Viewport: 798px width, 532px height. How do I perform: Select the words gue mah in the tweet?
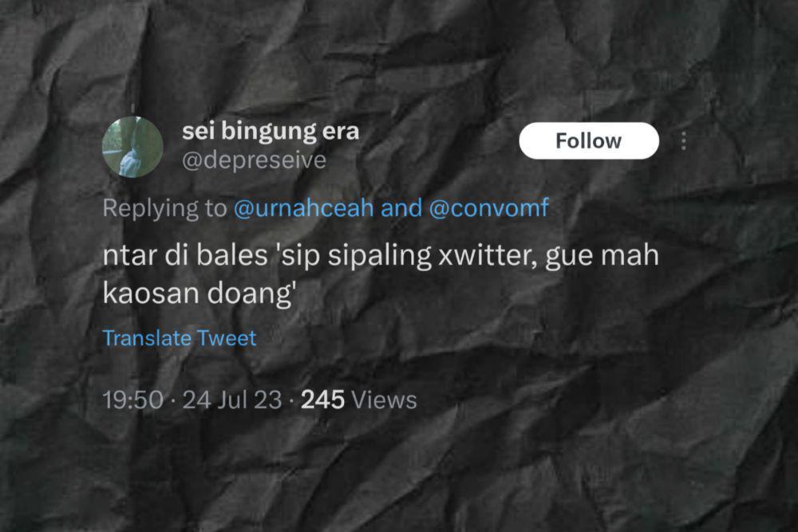pyautogui.click(x=602, y=255)
